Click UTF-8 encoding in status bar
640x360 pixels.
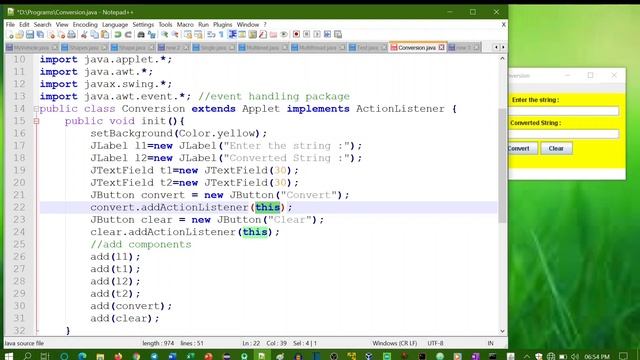click(436, 343)
